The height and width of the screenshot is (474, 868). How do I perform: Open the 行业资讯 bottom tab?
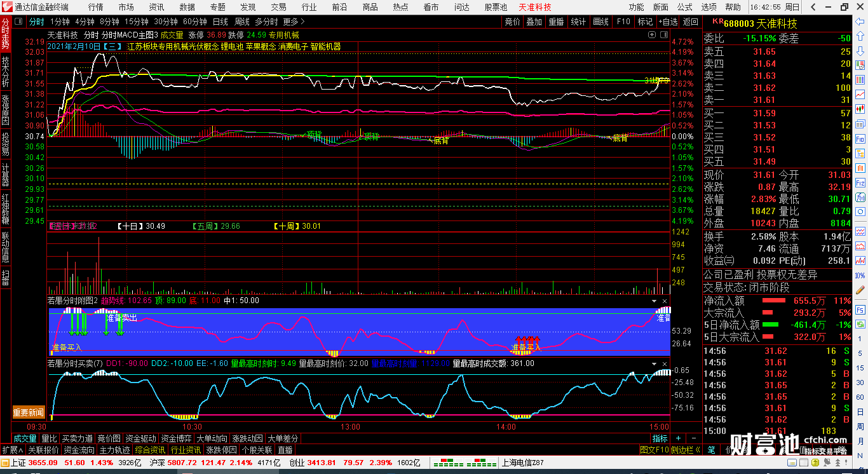tap(186, 450)
